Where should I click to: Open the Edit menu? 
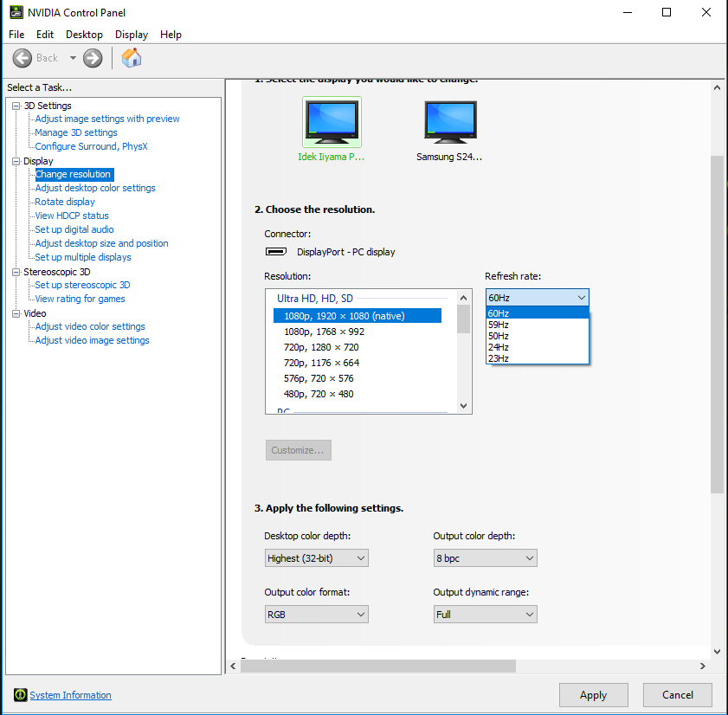click(x=44, y=35)
